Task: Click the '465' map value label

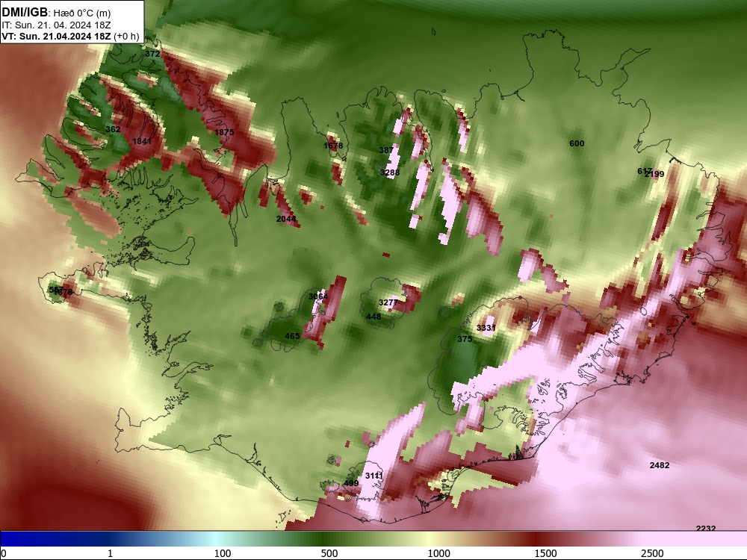Action: click(292, 336)
